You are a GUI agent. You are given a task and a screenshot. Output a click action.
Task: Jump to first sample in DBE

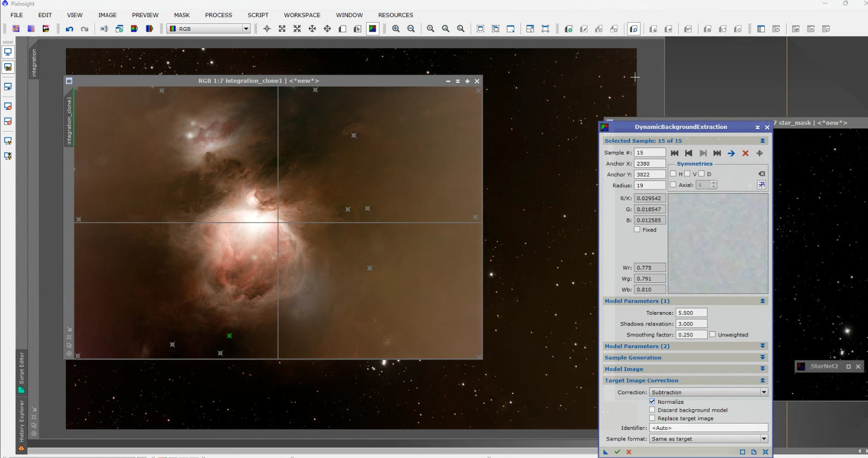pyautogui.click(x=675, y=153)
